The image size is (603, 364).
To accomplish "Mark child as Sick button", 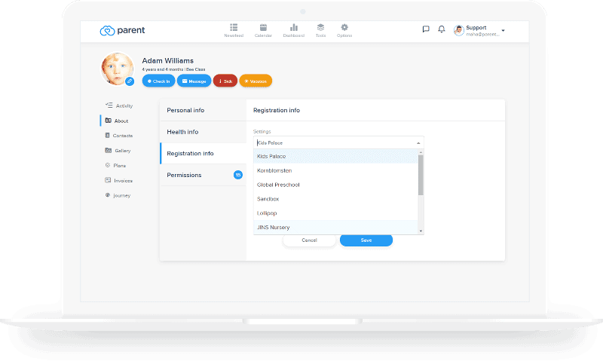I will 225,81.
